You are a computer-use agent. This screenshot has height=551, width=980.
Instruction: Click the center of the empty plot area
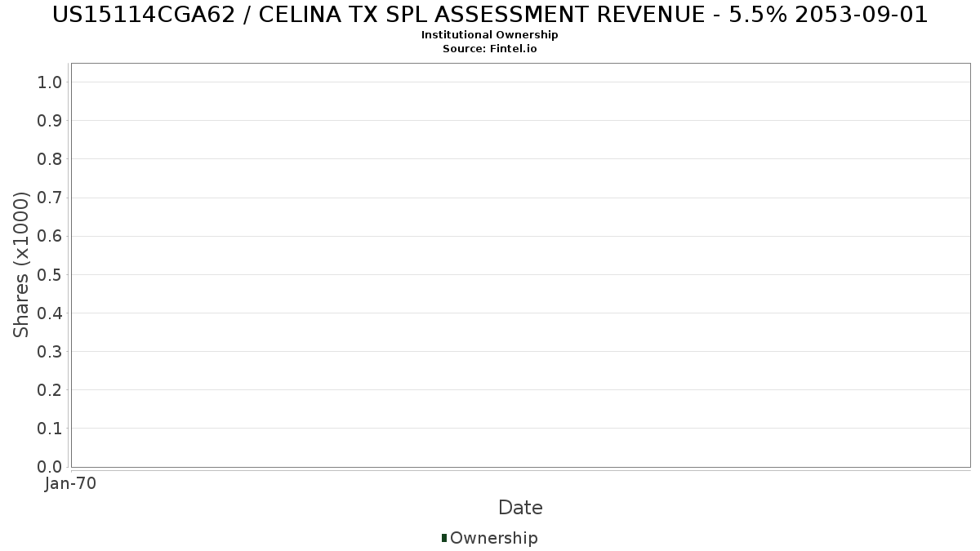[x=520, y=265]
